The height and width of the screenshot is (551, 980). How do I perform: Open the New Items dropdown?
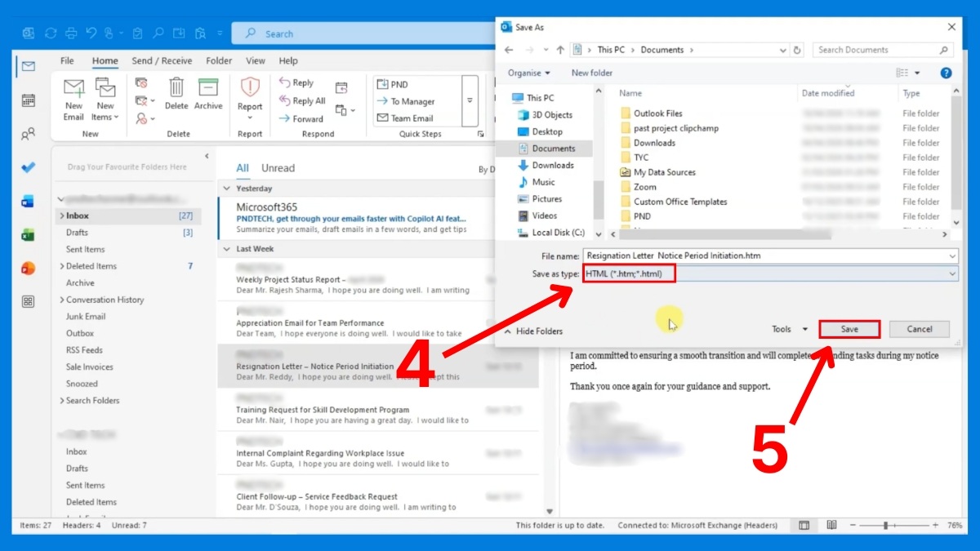(x=105, y=100)
